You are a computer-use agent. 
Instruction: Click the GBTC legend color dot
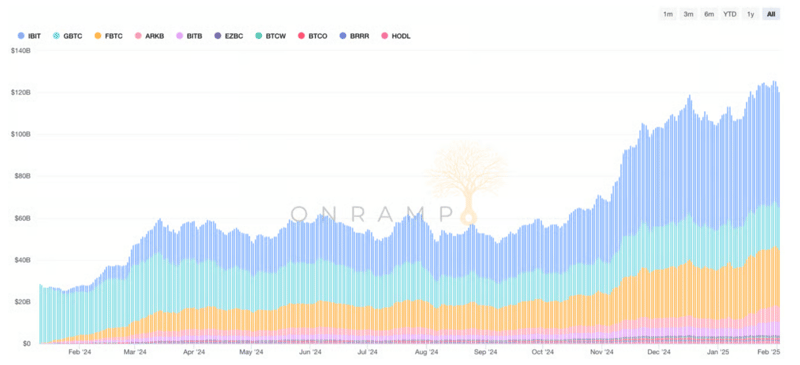click(x=57, y=36)
